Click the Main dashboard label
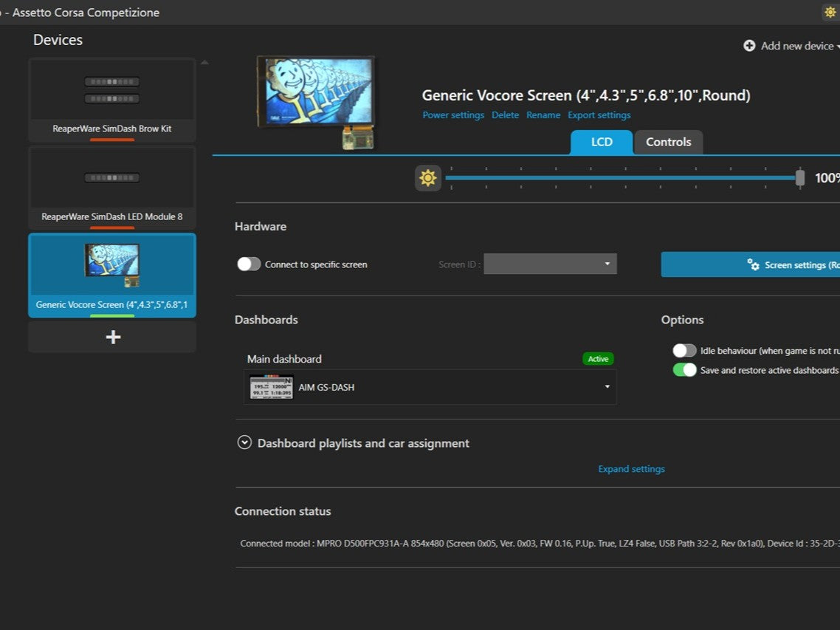 [284, 359]
